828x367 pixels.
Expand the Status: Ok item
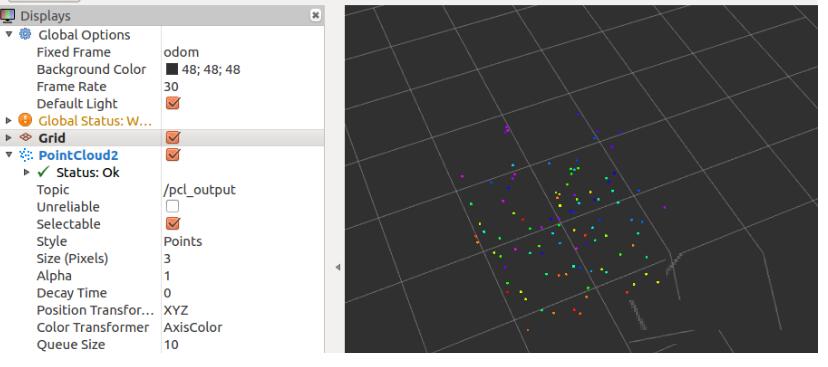tap(27, 172)
